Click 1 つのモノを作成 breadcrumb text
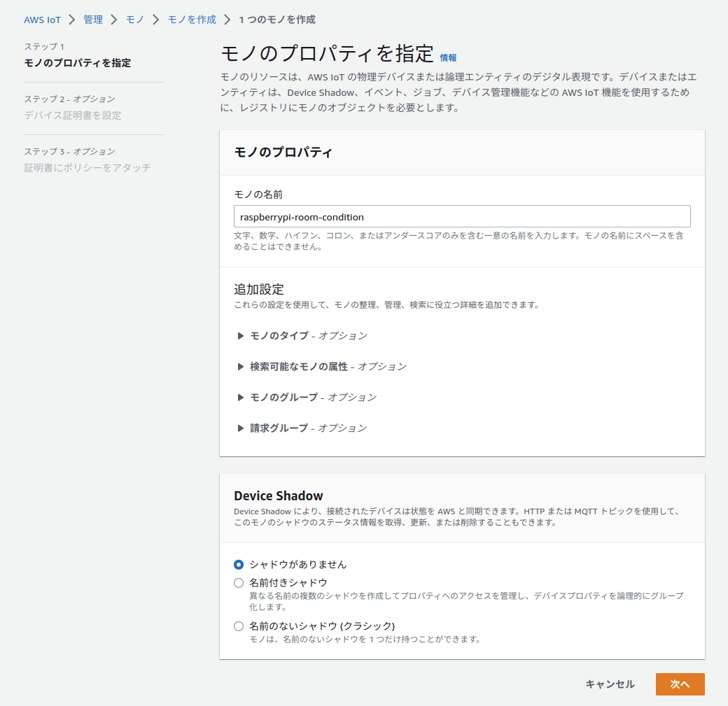The width and height of the screenshot is (728, 706). point(277,20)
